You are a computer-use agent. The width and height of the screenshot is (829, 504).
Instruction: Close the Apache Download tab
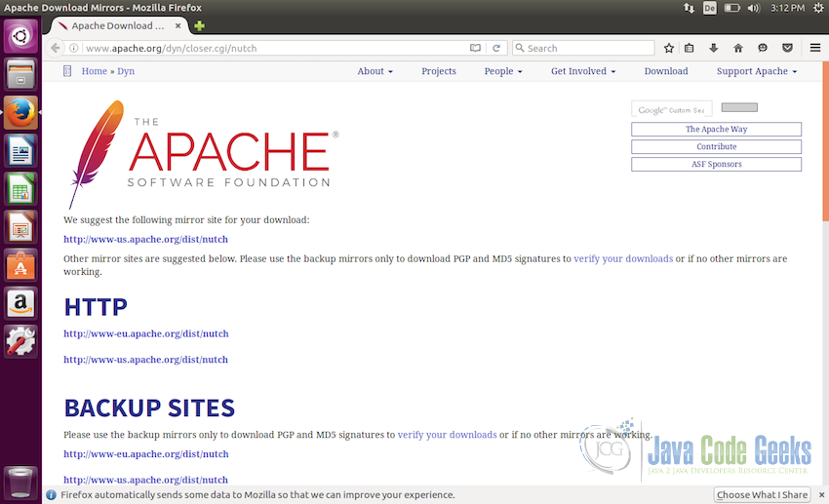[x=178, y=25]
